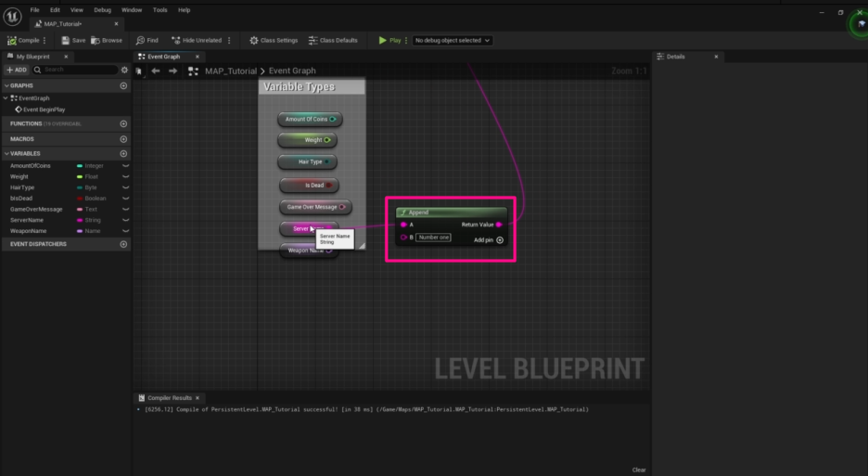Toggle visibility eye for AmountOfCoins
Screen dimensions: 868x476
pos(126,166)
